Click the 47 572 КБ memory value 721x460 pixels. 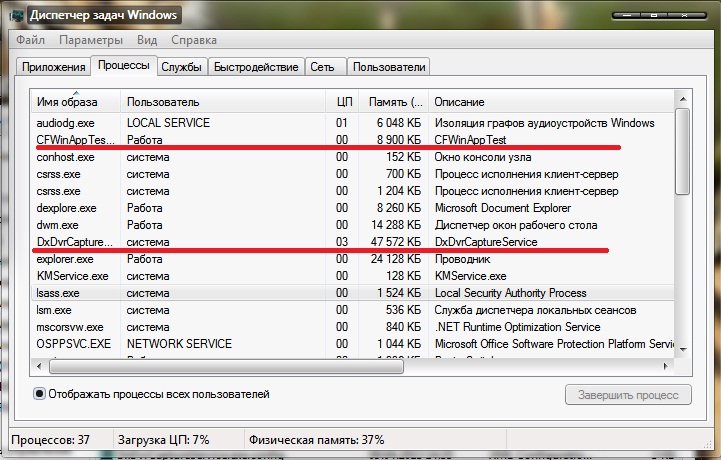[396, 242]
